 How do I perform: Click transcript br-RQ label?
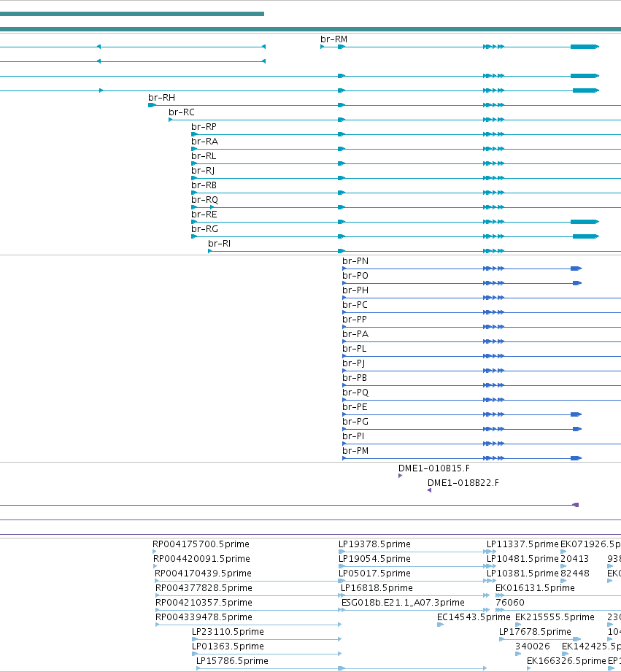(205, 200)
